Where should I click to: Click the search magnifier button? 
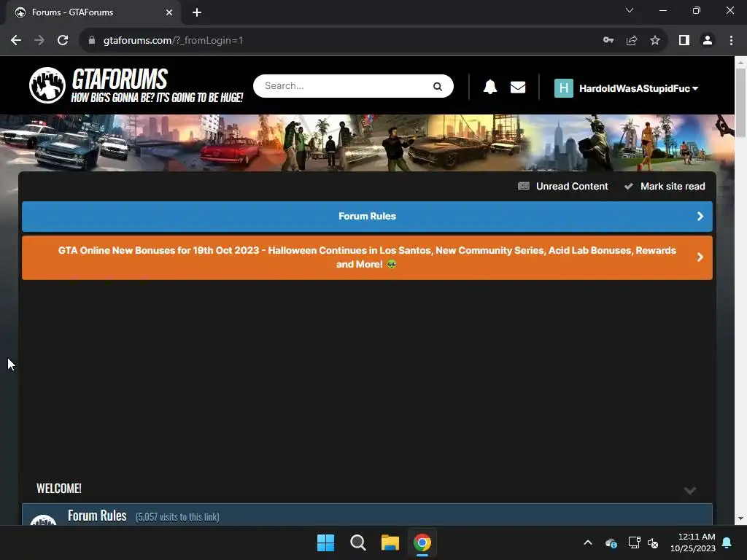tap(438, 86)
